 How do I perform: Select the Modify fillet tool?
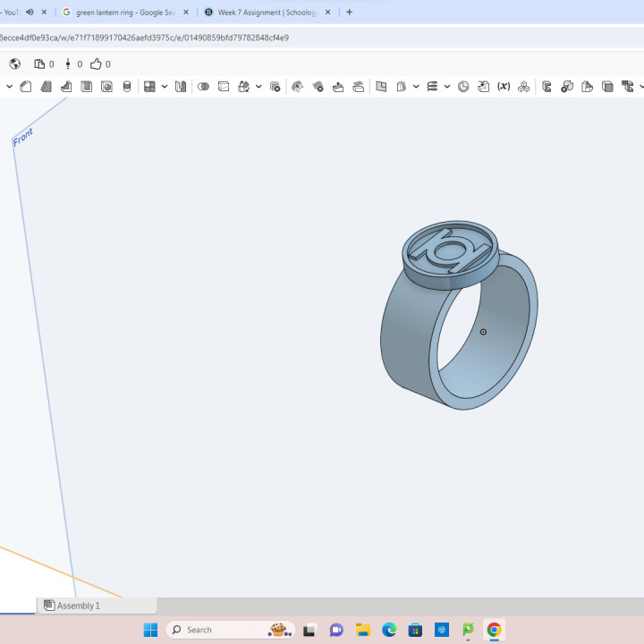tap(297, 87)
